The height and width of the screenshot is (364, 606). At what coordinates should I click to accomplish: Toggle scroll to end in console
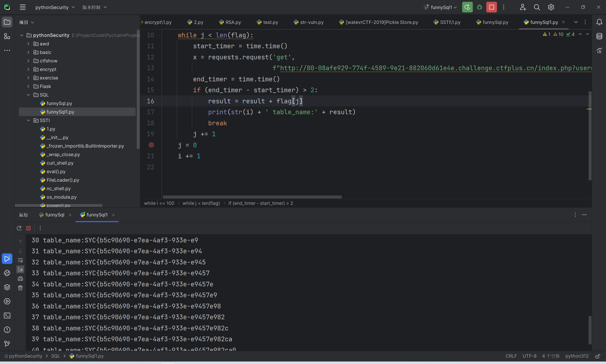point(20,269)
